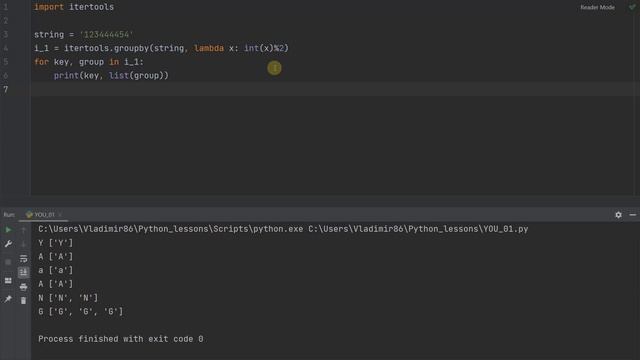Click 'print(key, list(group))' line
Viewport: 640px width, 360px height.
tap(111, 76)
